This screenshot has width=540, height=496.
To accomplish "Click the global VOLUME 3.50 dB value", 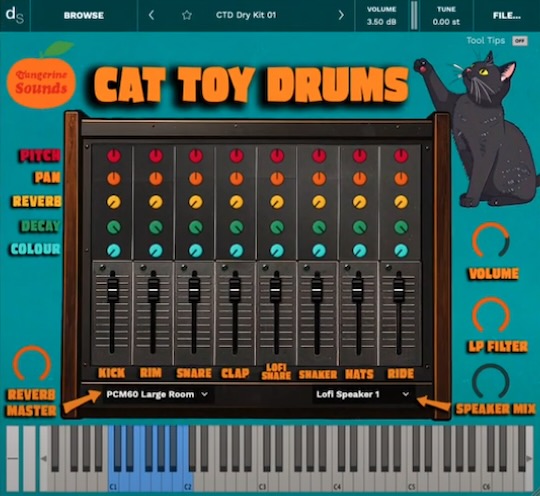I will (381, 22).
